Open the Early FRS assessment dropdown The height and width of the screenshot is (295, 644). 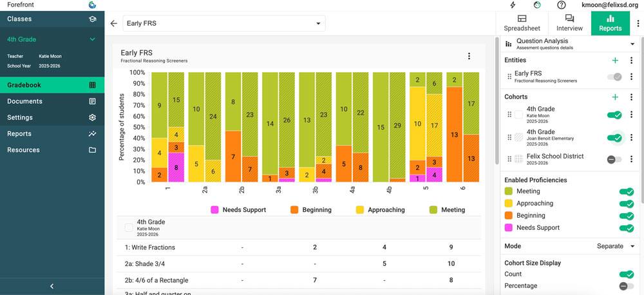pyautogui.click(x=224, y=24)
